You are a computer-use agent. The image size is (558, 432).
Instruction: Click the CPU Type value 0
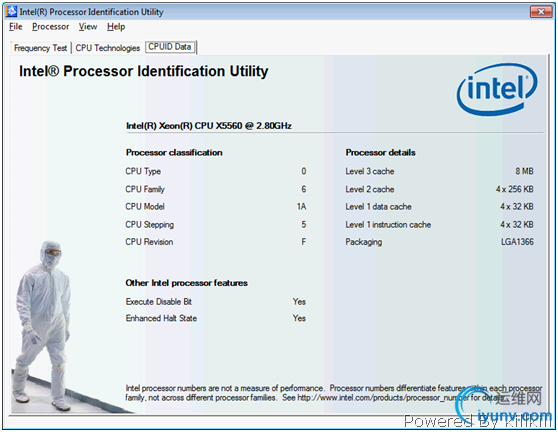[304, 171]
